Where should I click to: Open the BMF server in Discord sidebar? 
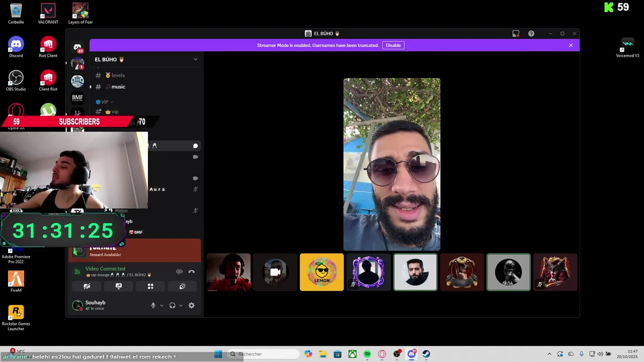pyautogui.click(x=77, y=98)
